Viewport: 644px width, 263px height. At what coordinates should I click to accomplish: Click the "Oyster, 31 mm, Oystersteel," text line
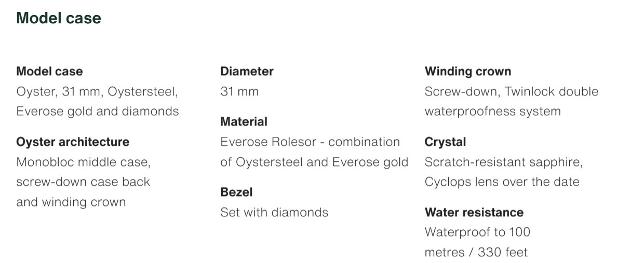[97, 92]
